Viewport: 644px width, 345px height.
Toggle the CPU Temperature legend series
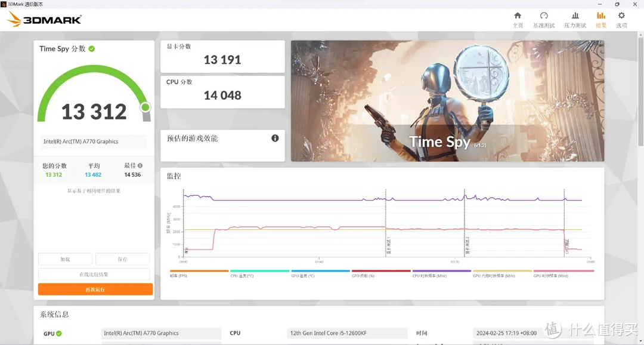[260, 271]
